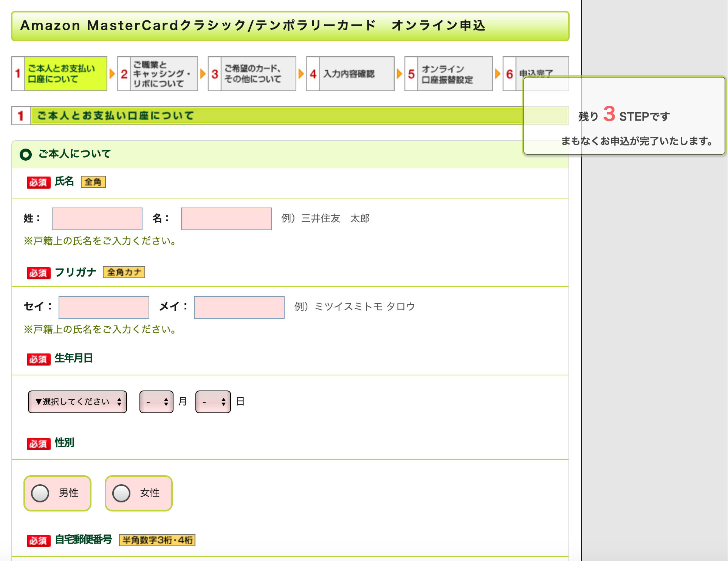Click the まもなくお申込が完了いたします text
This screenshot has height=561, width=728.
pyautogui.click(x=637, y=141)
